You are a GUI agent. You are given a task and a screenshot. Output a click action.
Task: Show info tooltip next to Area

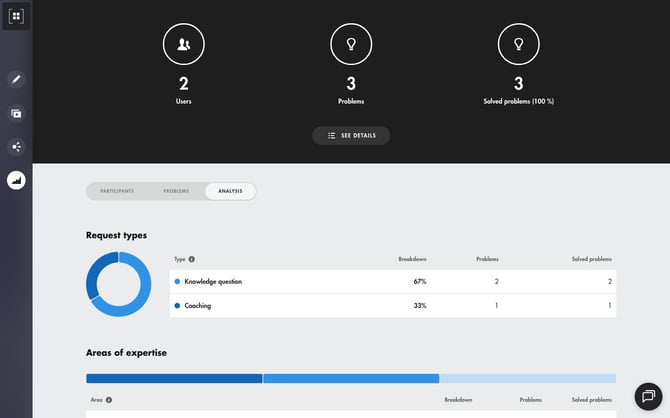pos(109,400)
